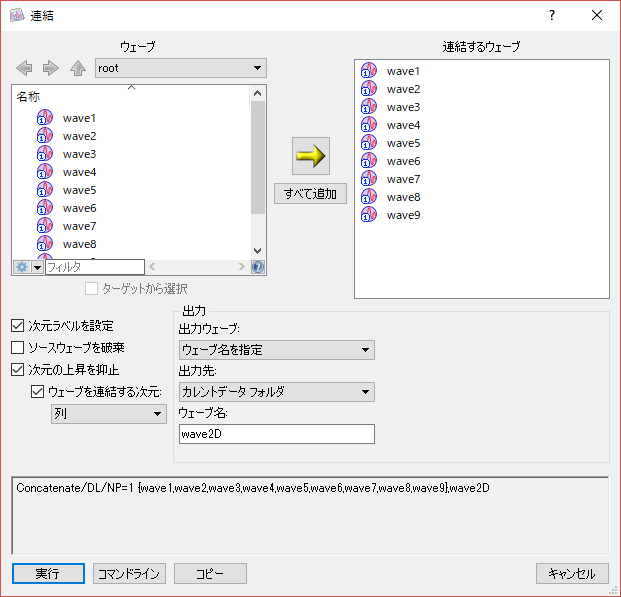Navigate back with the left arrow icon
Image resolution: width=621 pixels, height=597 pixels.
25,68
